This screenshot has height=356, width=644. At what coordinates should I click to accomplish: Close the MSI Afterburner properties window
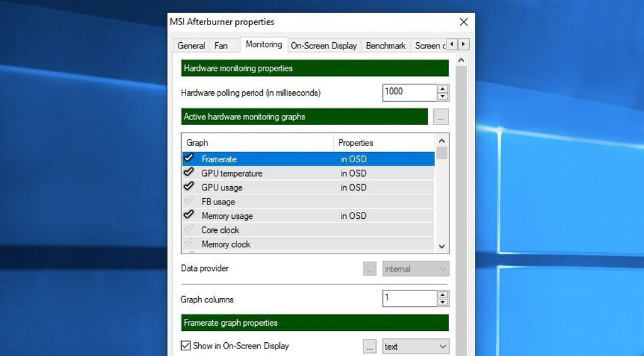click(464, 22)
